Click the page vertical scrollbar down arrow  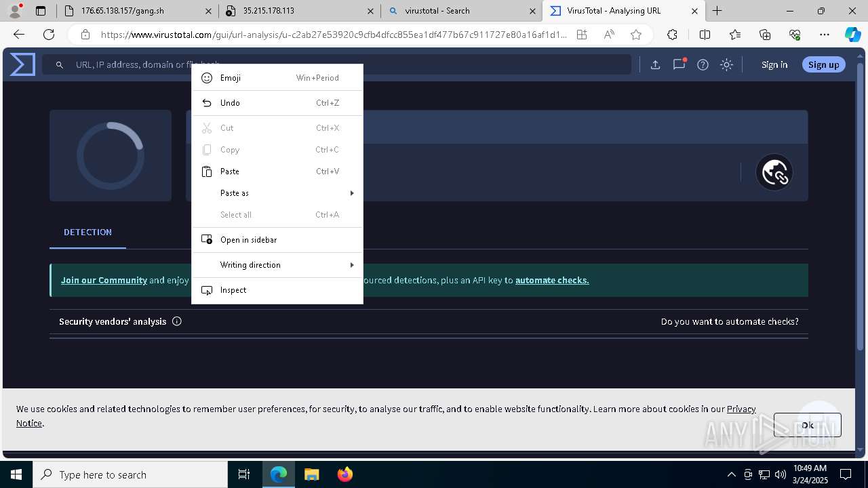point(861,449)
